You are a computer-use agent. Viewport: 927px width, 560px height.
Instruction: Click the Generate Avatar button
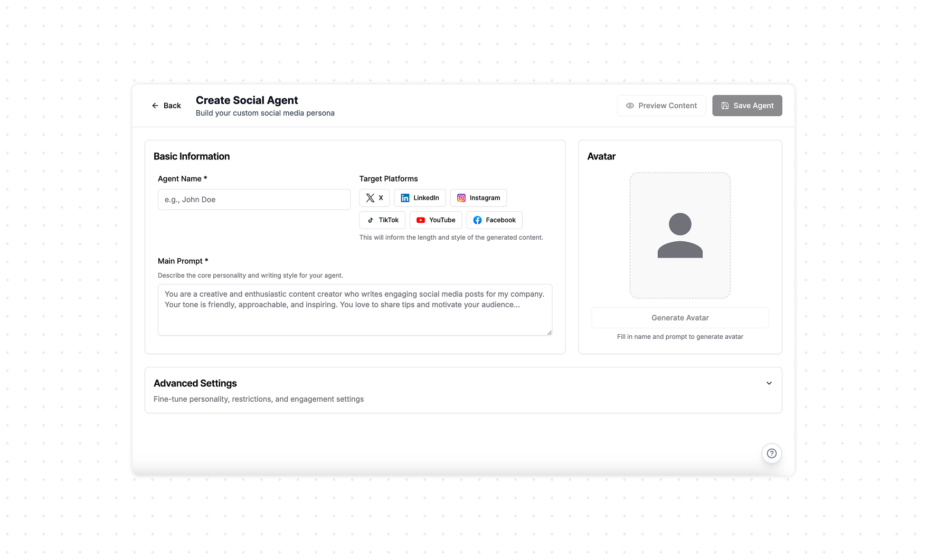point(680,318)
